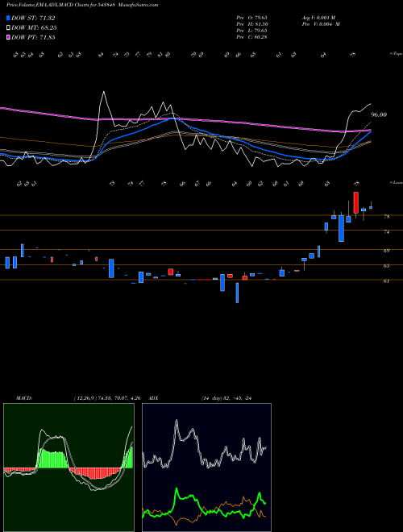Open the MACD indicator chart panel
The height and width of the screenshot is (532, 403).
pyautogui.click(x=69, y=468)
